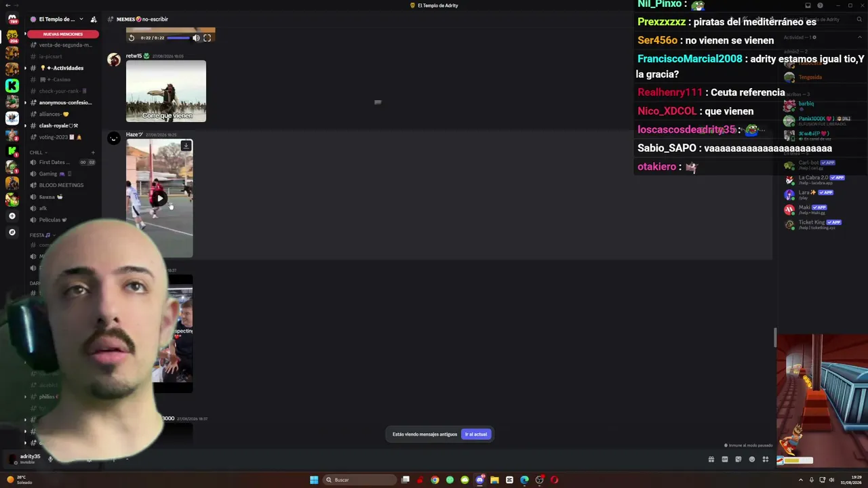
Task: Open the anonymous-confesio channel
Action: pos(65,102)
